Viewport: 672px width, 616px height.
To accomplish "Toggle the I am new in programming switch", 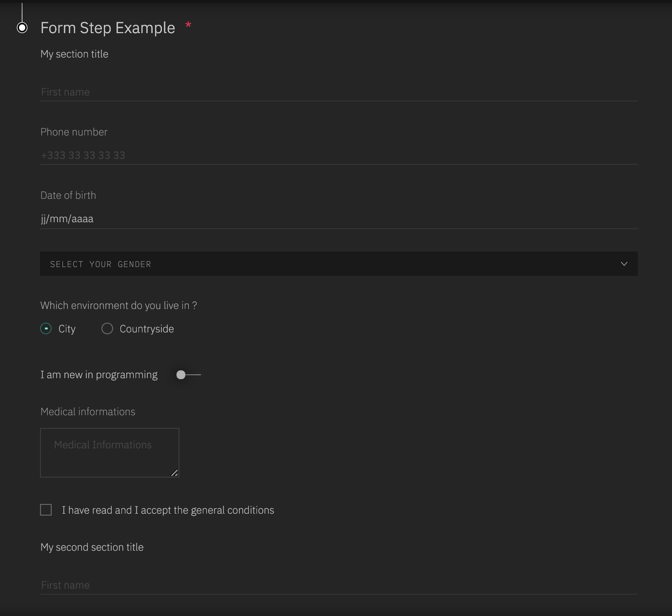I will click(x=188, y=375).
